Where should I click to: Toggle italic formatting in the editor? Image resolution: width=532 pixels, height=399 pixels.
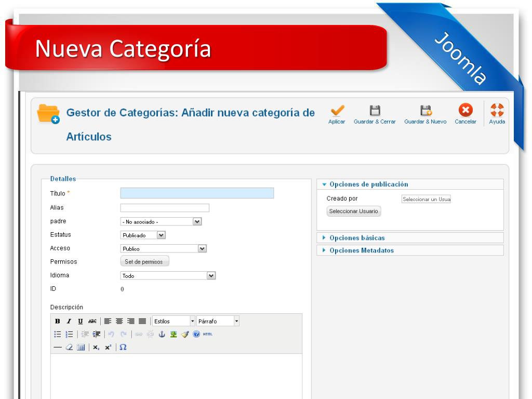coord(69,321)
